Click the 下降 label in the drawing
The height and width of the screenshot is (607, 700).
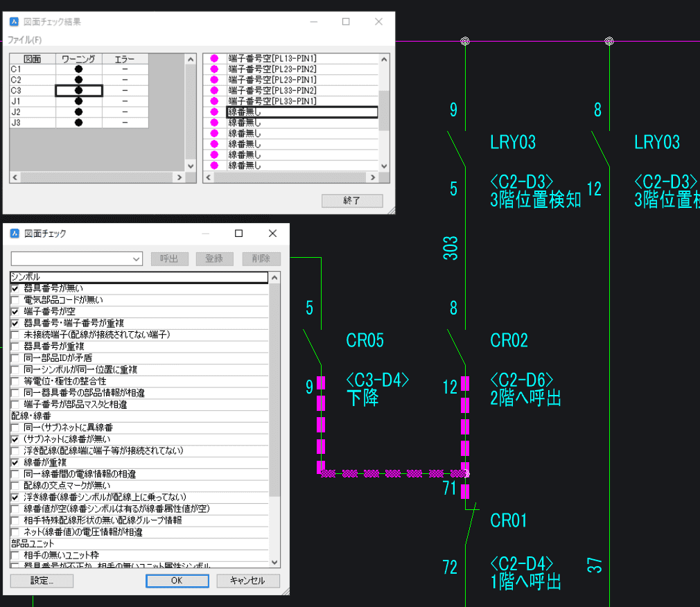click(363, 398)
